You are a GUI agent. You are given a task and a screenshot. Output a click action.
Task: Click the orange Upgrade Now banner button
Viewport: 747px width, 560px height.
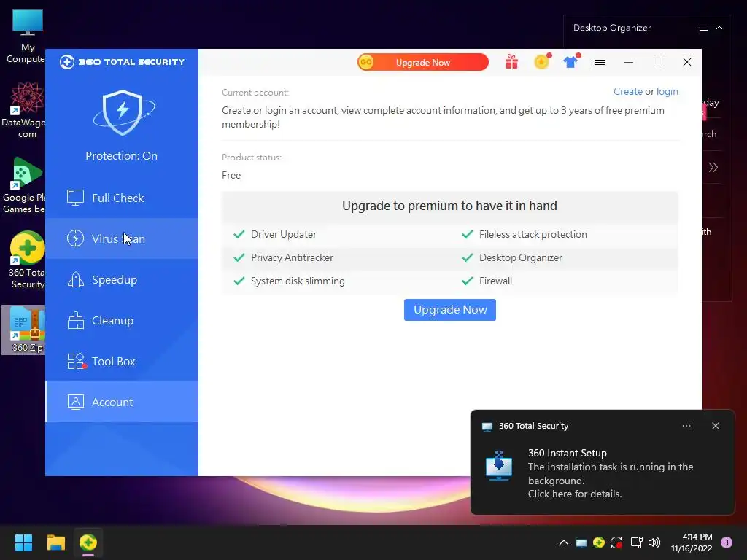pyautogui.click(x=422, y=63)
